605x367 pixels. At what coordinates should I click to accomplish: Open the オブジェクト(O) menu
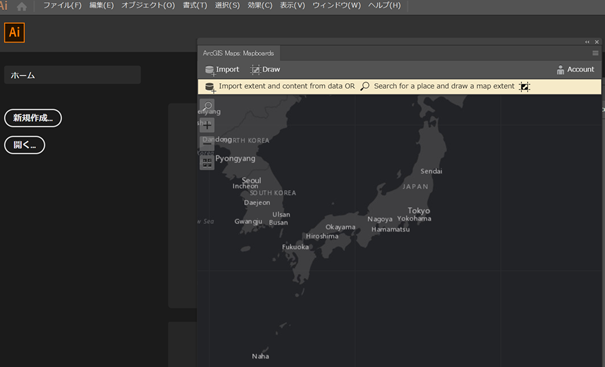coord(148,5)
